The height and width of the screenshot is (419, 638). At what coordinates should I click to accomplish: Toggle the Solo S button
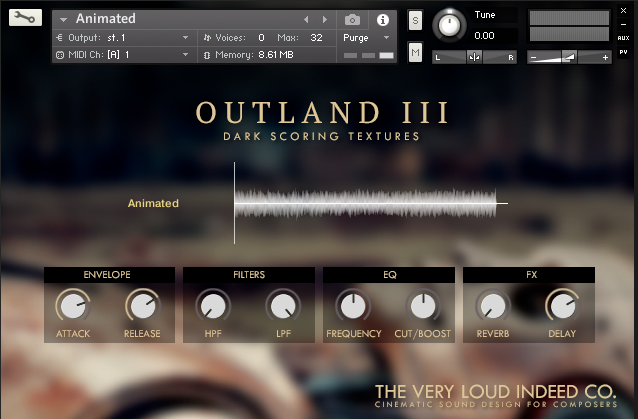[x=415, y=21]
